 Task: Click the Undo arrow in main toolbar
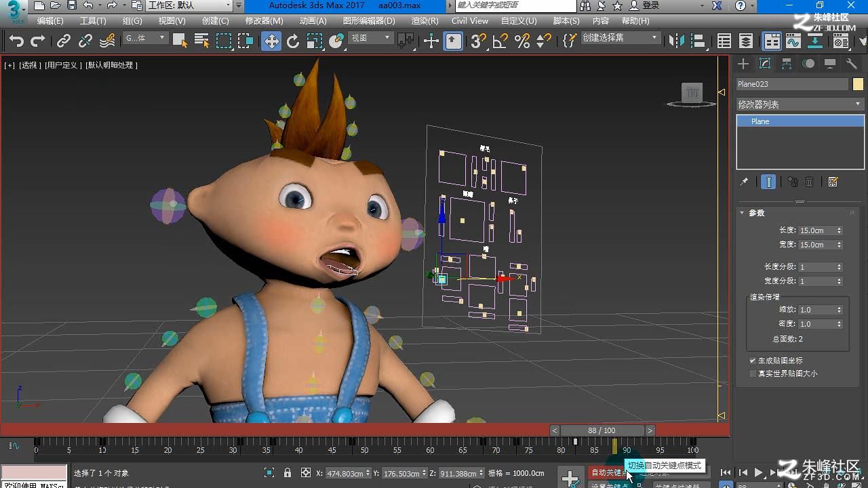(x=16, y=41)
